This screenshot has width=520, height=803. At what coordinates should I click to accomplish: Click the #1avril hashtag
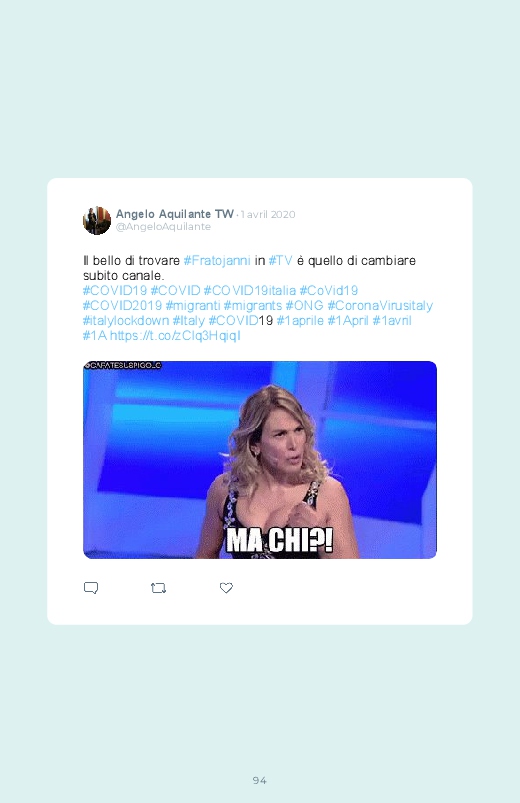tap(392, 321)
